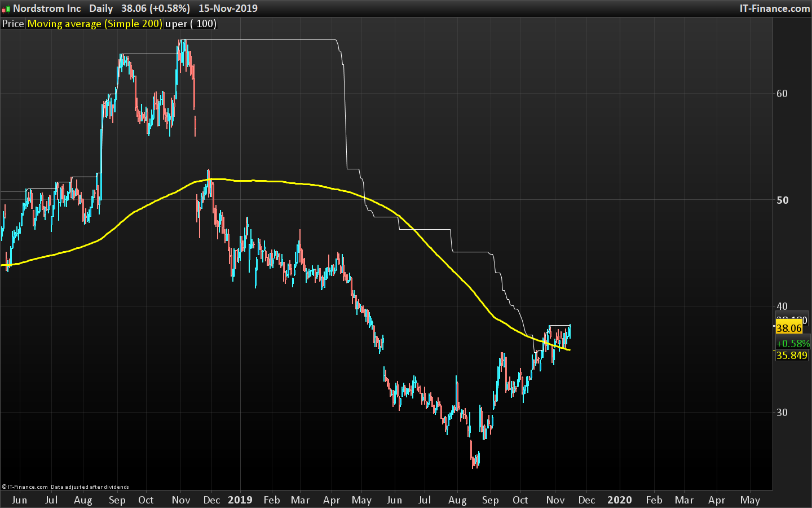Select the Nordstrom Inc instrument title

point(47,8)
